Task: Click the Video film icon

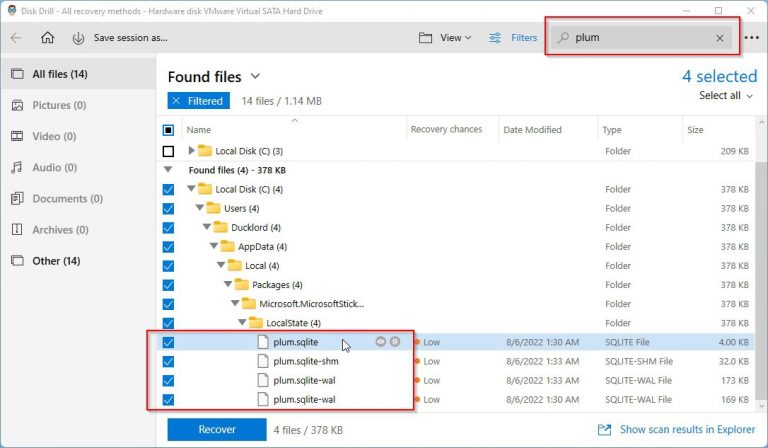Action: [17, 136]
